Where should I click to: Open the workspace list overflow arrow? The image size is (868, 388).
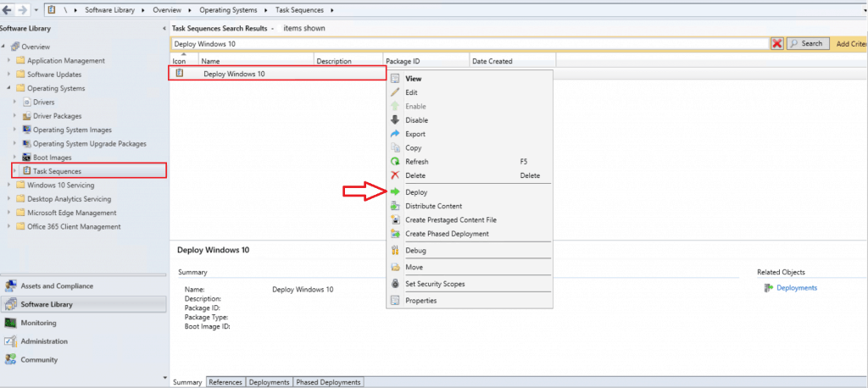tap(164, 378)
